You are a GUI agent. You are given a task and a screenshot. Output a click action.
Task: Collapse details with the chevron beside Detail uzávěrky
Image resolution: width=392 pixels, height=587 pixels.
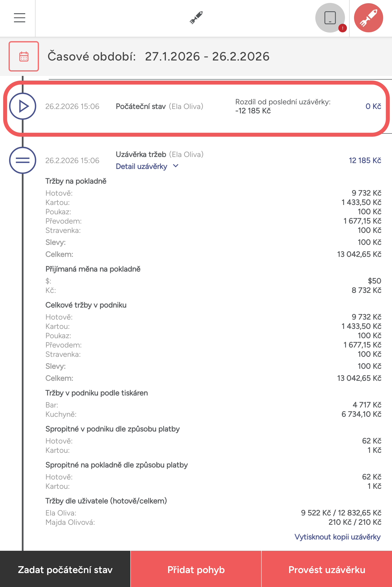point(176,166)
